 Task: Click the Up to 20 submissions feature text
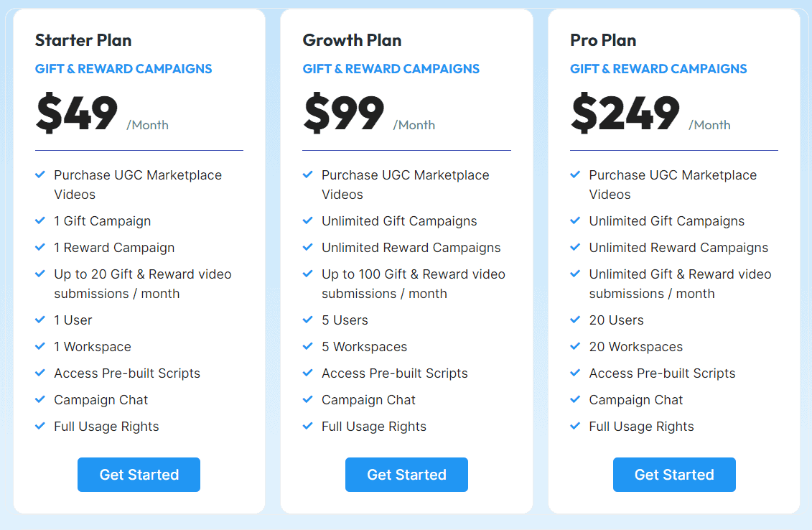point(142,284)
